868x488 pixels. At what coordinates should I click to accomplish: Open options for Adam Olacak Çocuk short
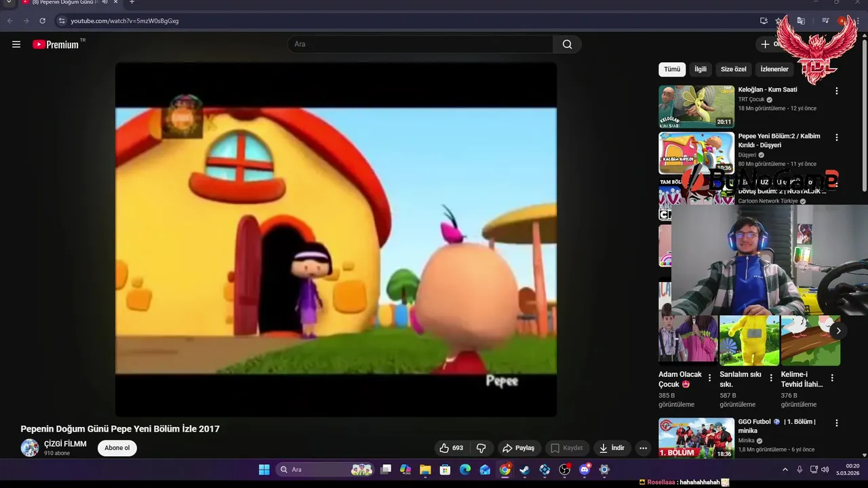pos(710,378)
